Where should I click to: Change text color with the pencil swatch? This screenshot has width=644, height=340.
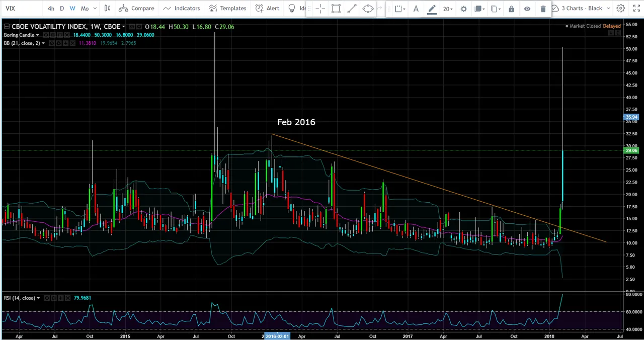point(432,9)
